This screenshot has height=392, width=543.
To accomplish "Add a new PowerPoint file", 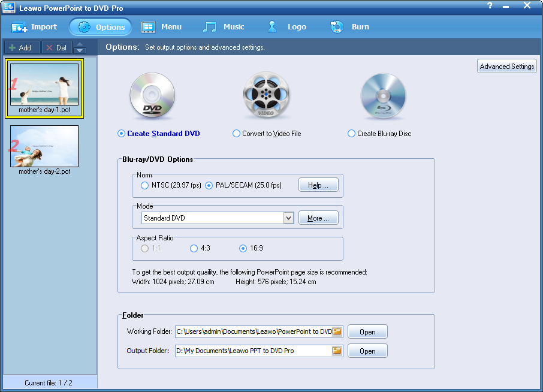I will pos(22,48).
